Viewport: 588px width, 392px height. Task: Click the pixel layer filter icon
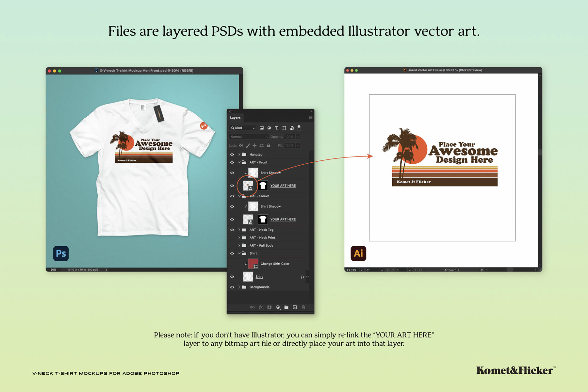[261, 128]
